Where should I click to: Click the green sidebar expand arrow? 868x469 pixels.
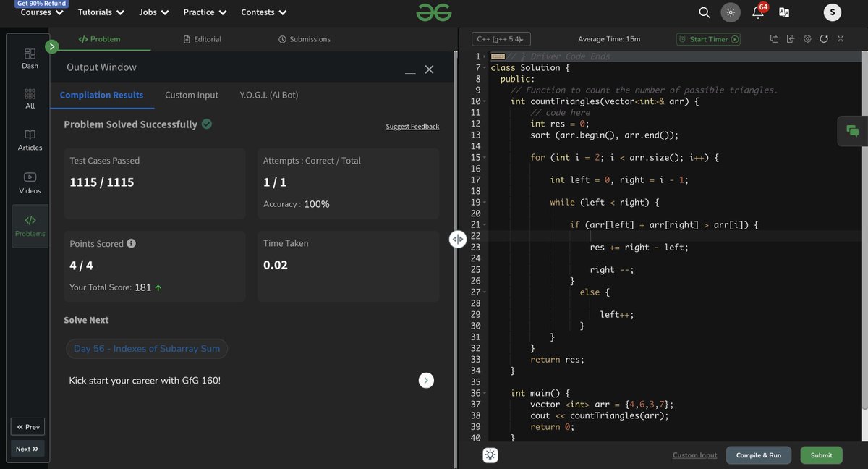pyautogui.click(x=51, y=47)
